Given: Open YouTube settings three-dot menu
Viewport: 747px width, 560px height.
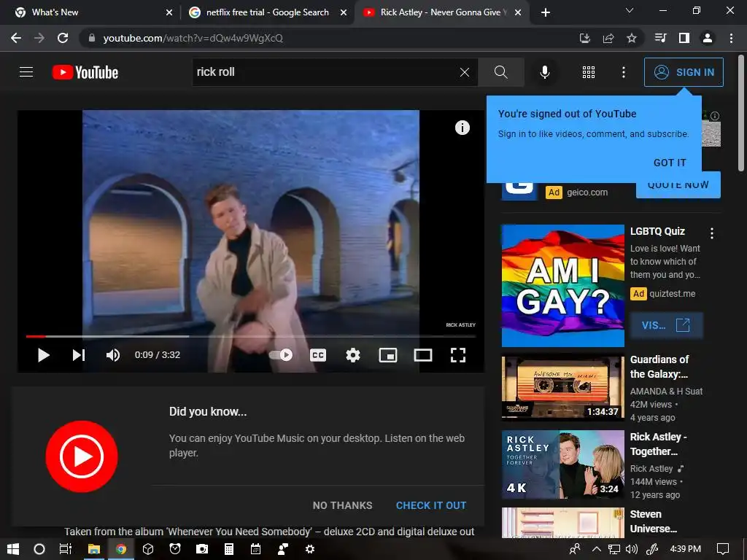Looking at the screenshot, I should (x=624, y=72).
